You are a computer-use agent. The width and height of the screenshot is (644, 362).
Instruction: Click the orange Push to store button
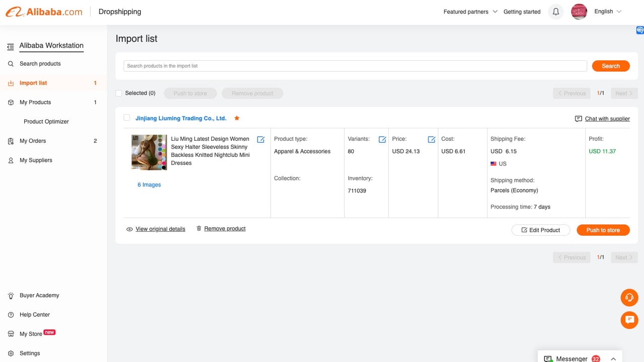(603, 230)
